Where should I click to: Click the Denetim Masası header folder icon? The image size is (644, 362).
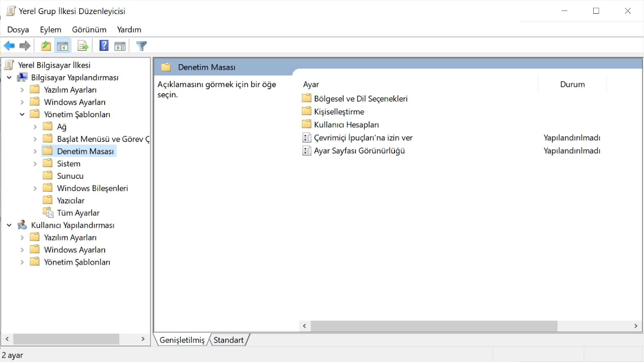click(x=166, y=67)
